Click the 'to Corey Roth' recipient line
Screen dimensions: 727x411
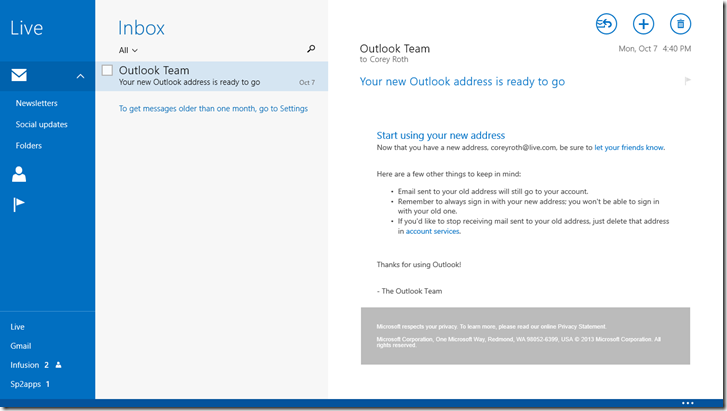[384, 59]
